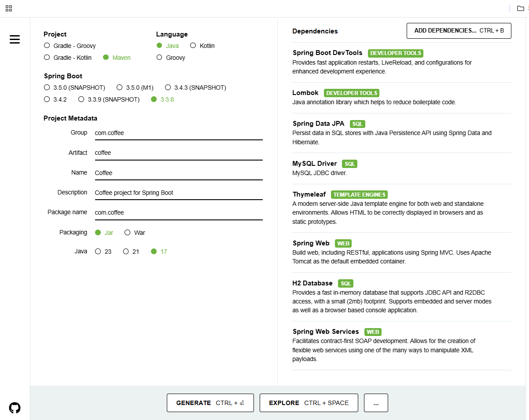Image resolution: width=529 pixels, height=420 pixels.
Task: Open the GitHub link icon
Action: pos(15,408)
